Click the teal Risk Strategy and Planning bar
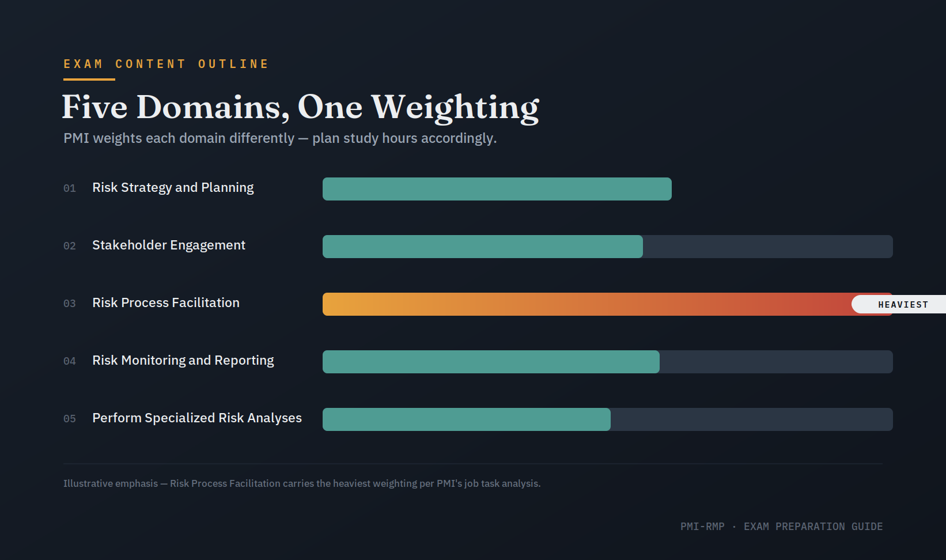 [x=497, y=189]
